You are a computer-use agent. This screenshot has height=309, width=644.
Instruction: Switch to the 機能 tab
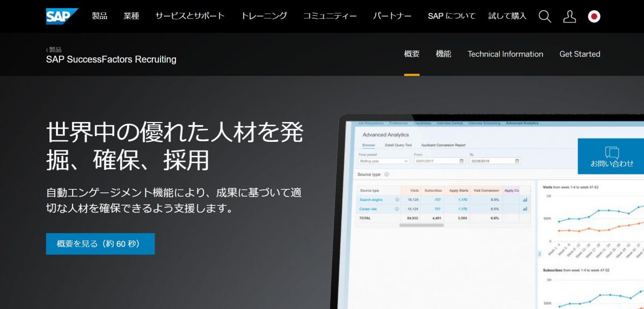[443, 54]
